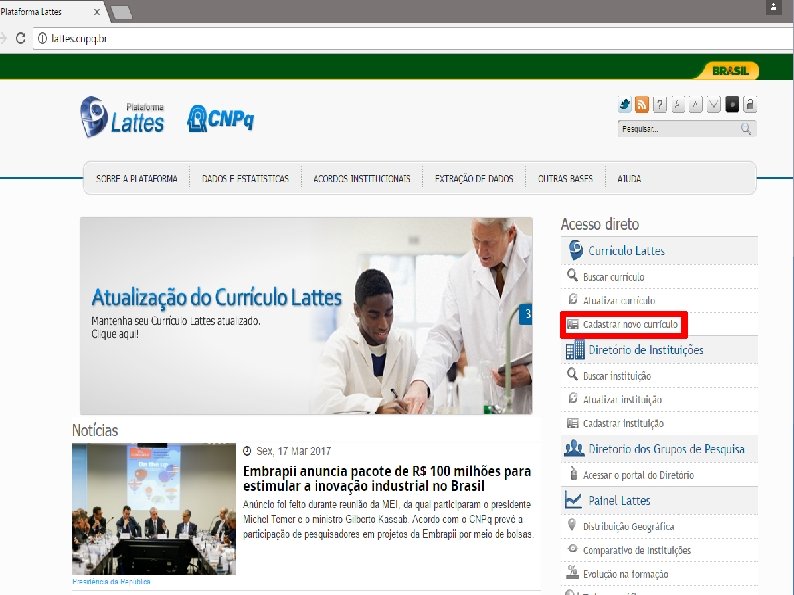Screen dimensions: 794x595
Task: Click the Presidência da República caption link
Action: [111, 581]
